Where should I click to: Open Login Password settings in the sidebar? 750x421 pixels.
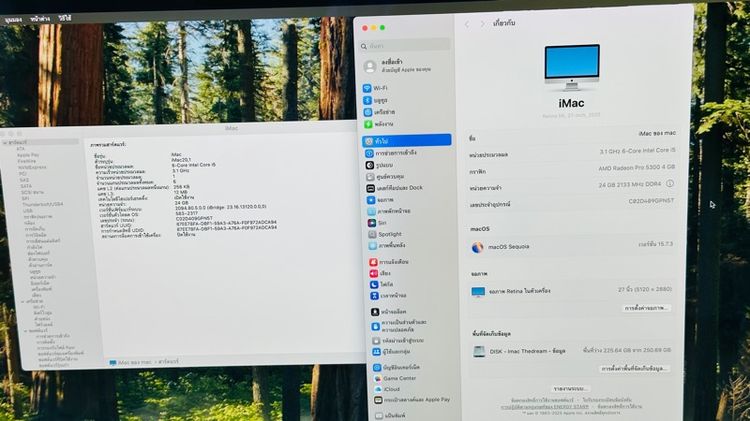(398, 341)
